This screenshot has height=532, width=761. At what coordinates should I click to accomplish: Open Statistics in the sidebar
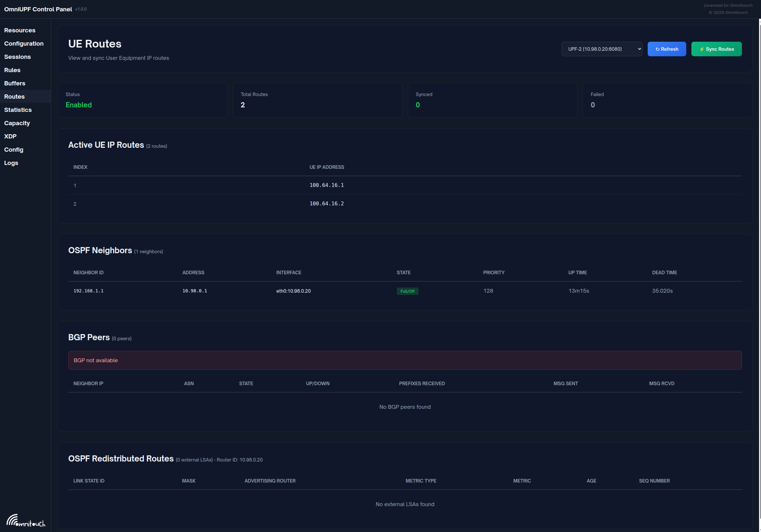pyautogui.click(x=18, y=110)
